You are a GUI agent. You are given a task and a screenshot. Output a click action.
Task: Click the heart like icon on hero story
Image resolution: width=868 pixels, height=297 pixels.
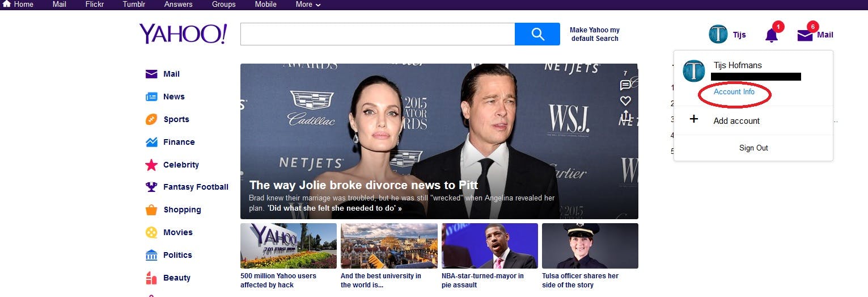tap(625, 101)
